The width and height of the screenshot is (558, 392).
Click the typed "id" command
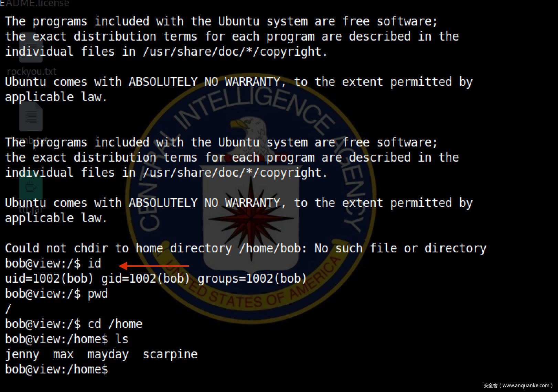[94, 263]
